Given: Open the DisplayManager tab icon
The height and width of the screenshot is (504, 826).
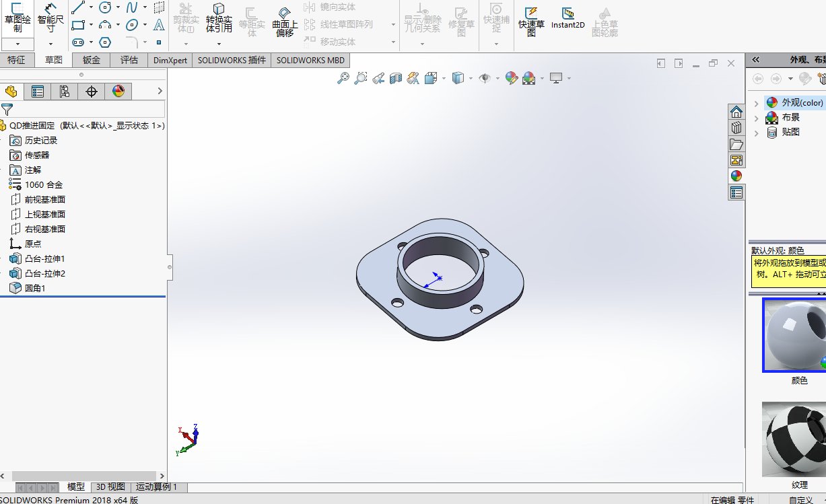Looking at the screenshot, I should [x=118, y=92].
